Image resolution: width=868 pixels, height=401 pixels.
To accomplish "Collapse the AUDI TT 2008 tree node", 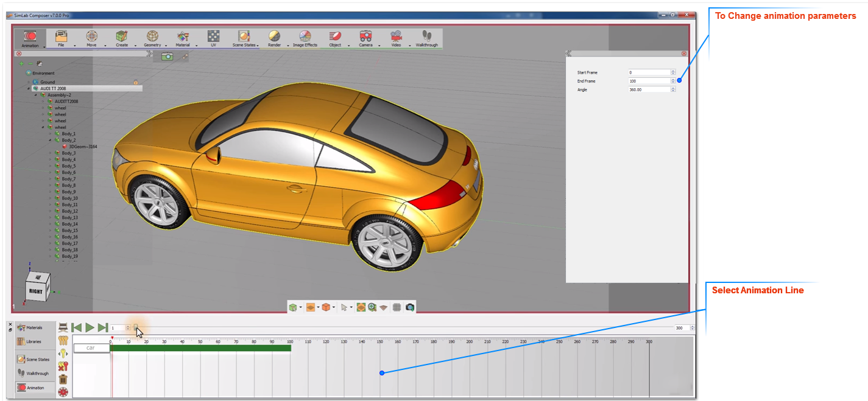I will pos(29,88).
